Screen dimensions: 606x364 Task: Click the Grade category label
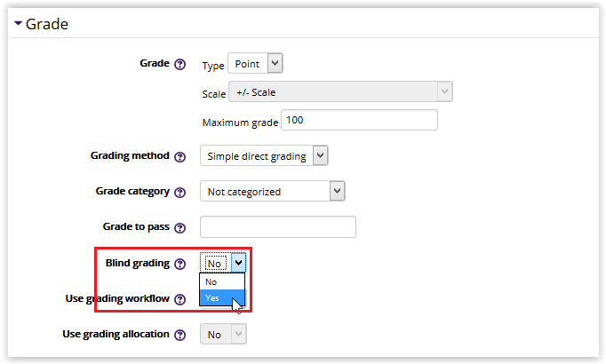pos(132,191)
